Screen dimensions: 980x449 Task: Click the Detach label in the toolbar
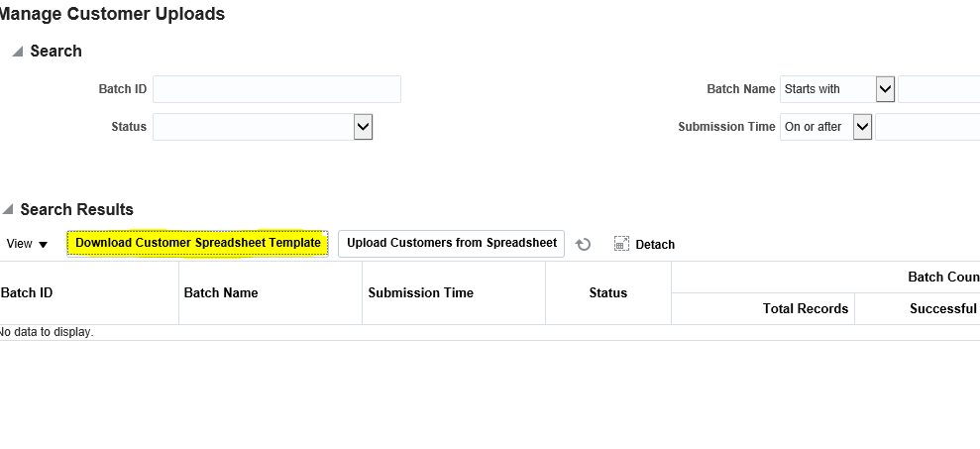pos(655,245)
